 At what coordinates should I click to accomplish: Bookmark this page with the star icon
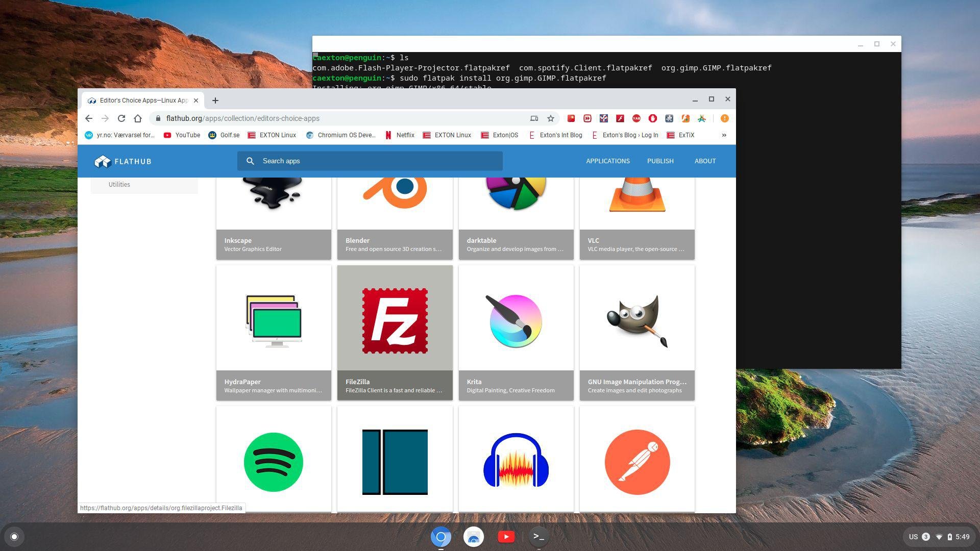[550, 118]
